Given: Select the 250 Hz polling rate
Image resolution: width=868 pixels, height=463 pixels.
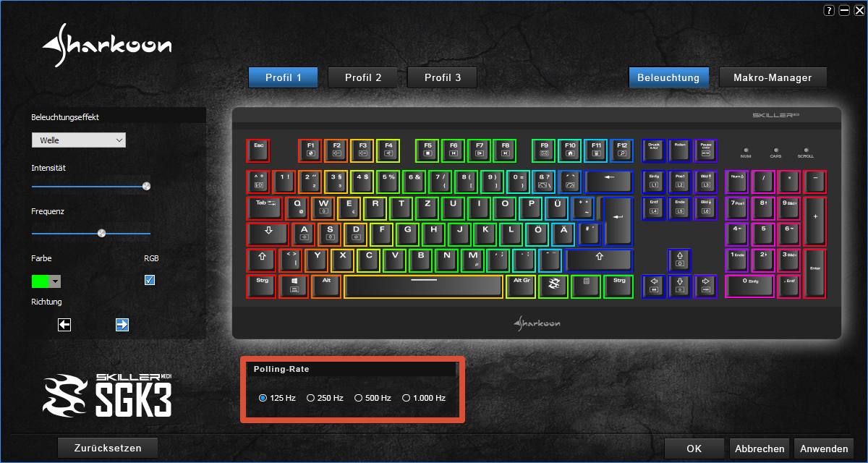Looking at the screenshot, I should [325, 398].
